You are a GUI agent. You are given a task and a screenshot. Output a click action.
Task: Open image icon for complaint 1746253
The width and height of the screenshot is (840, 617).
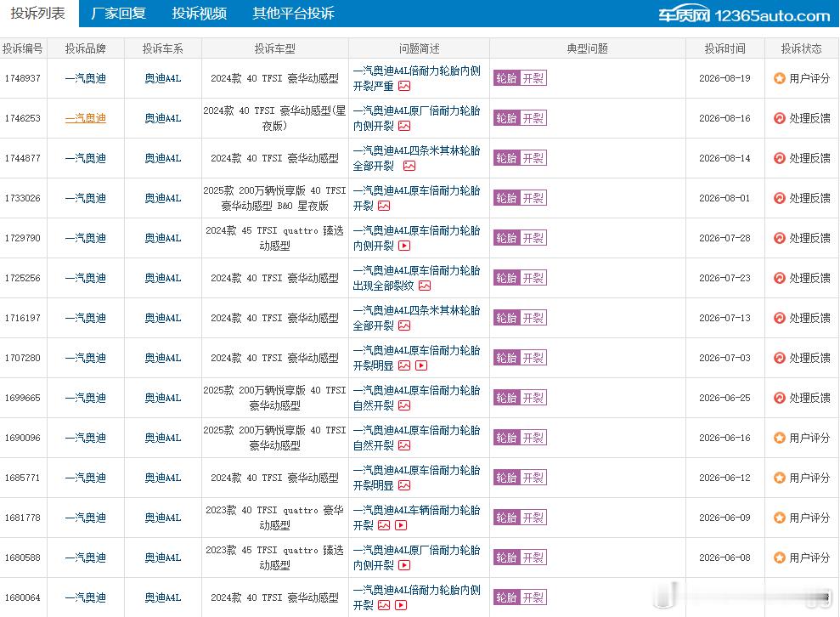pyautogui.click(x=404, y=126)
